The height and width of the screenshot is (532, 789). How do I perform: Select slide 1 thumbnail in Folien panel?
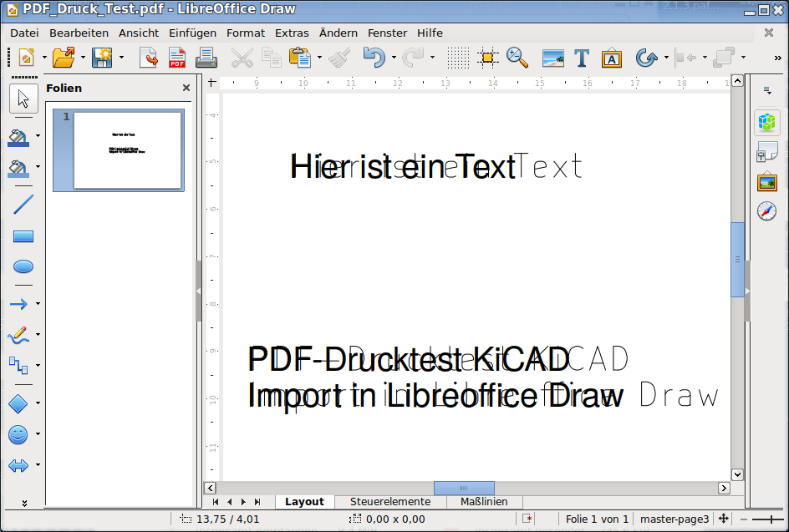119,150
